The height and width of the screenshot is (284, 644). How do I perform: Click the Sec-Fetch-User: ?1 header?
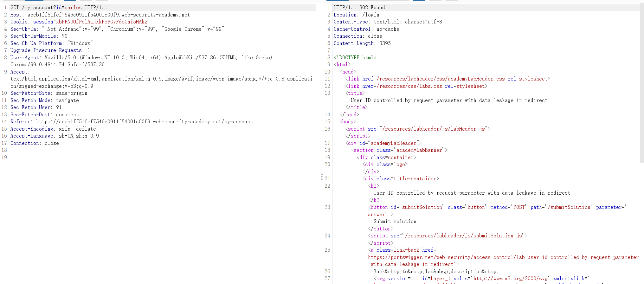pos(36,107)
